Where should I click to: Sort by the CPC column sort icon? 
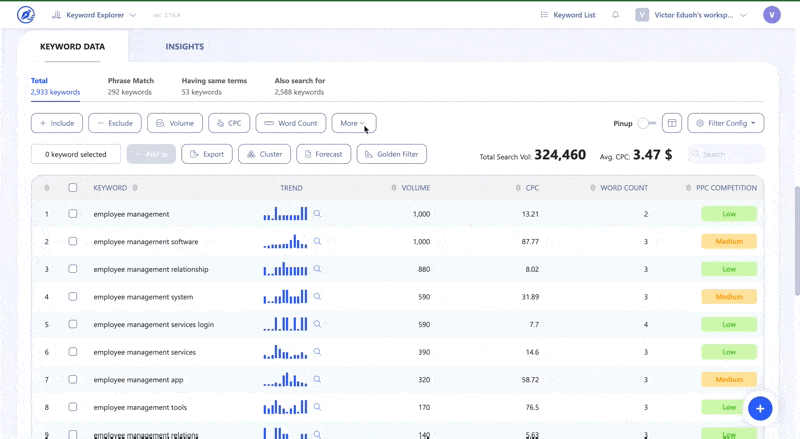[518, 188]
